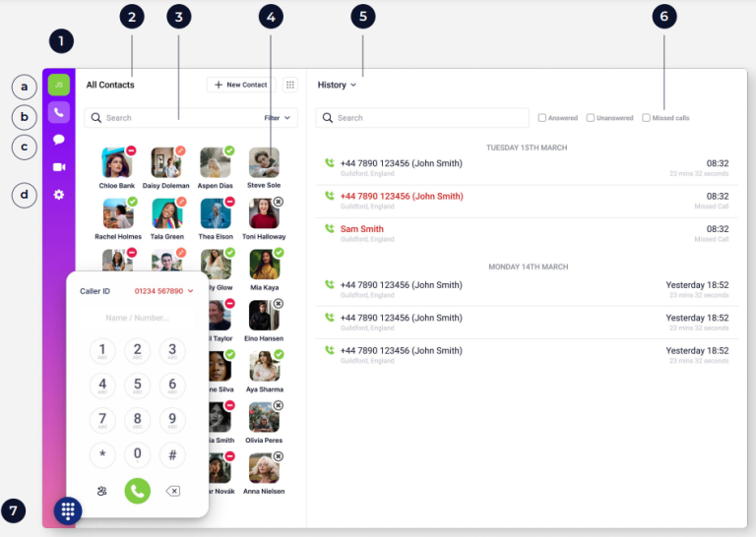Click the contacts Search field

(x=191, y=118)
